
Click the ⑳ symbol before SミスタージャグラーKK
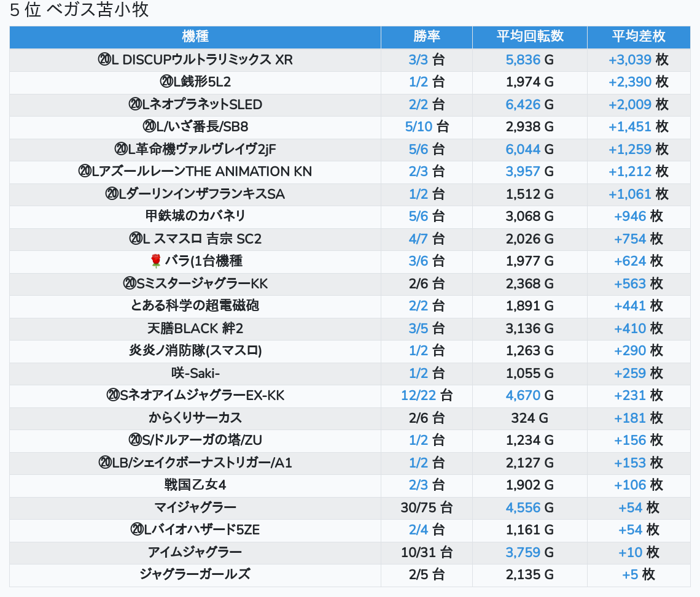tap(129, 283)
